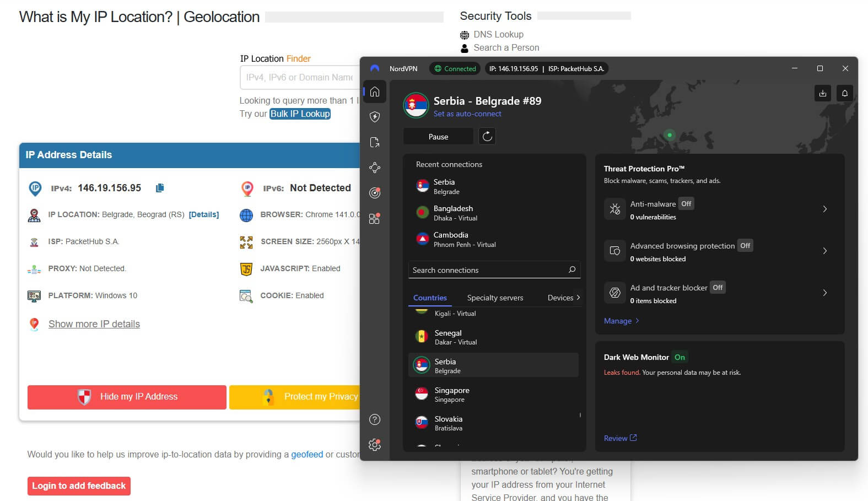Click NordVPN logo in title bar
868x501 pixels.
(375, 68)
